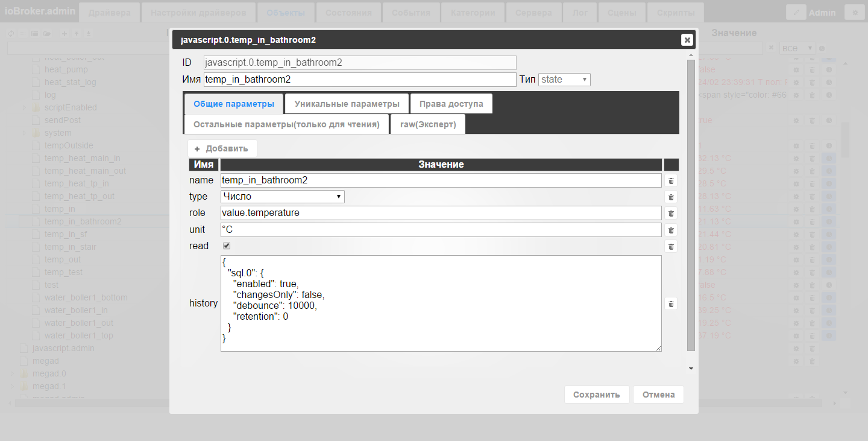Click the unit field showing °C
Screen dimensions: 868x441
441,230
